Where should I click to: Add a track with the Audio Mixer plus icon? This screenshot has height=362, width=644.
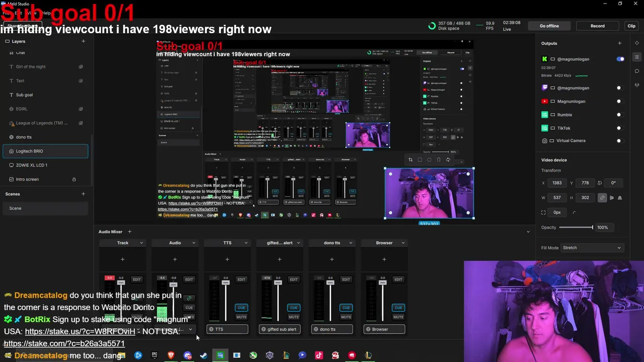click(129, 232)
